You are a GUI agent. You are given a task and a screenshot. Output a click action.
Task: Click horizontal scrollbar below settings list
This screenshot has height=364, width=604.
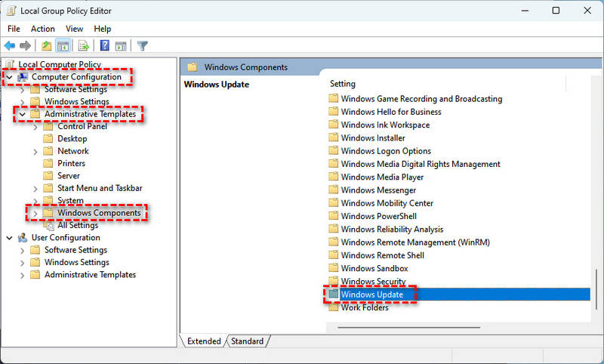[x=408, y=328]
